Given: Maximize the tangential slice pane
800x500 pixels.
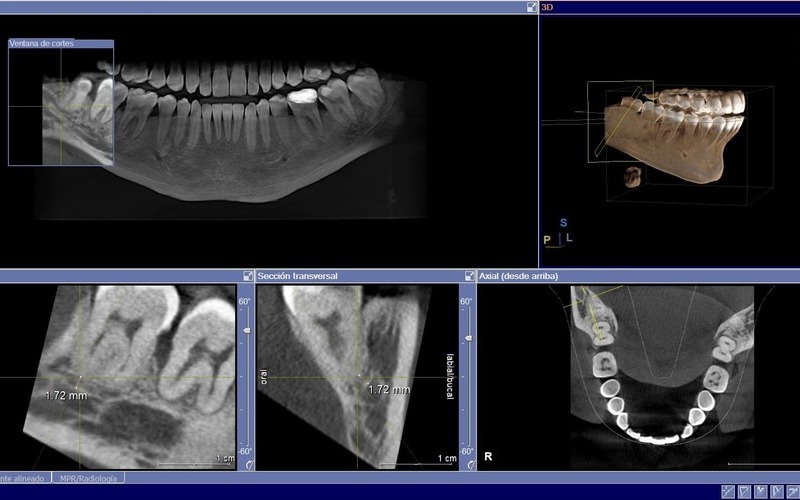Looking at the screenshot, I should (248, 276).
